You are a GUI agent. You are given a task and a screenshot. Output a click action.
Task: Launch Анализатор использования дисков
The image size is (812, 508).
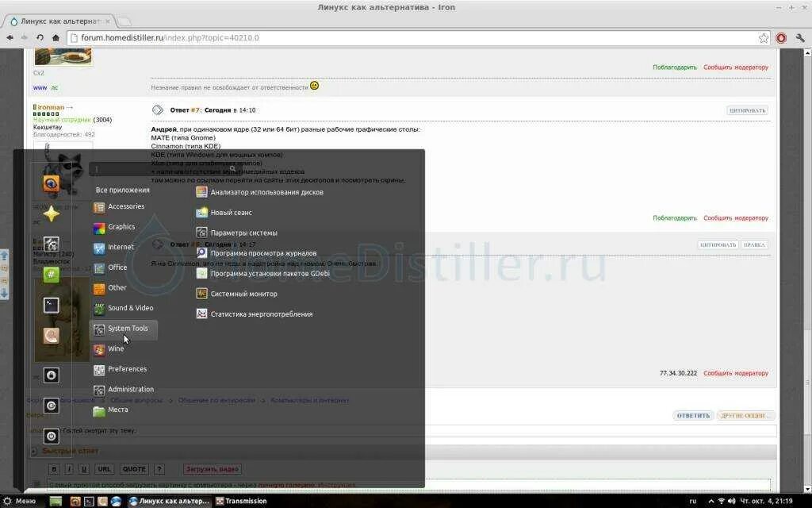tap(259, 192)
